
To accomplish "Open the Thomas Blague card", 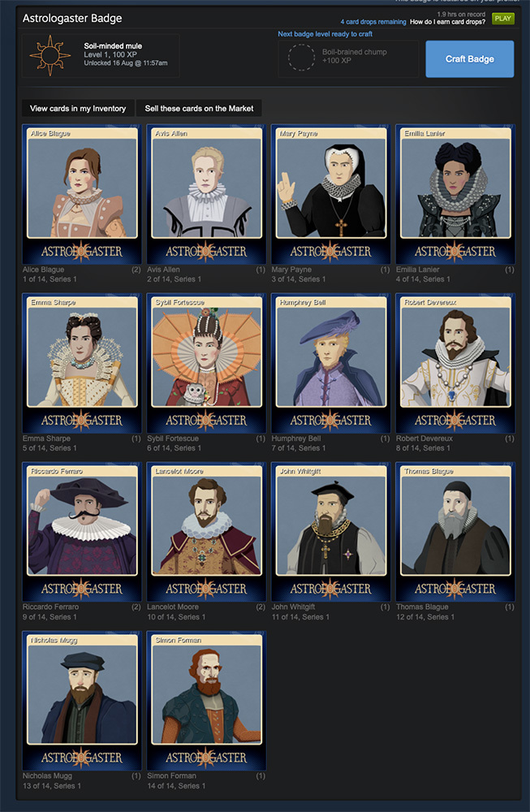I will click(455, 532).
